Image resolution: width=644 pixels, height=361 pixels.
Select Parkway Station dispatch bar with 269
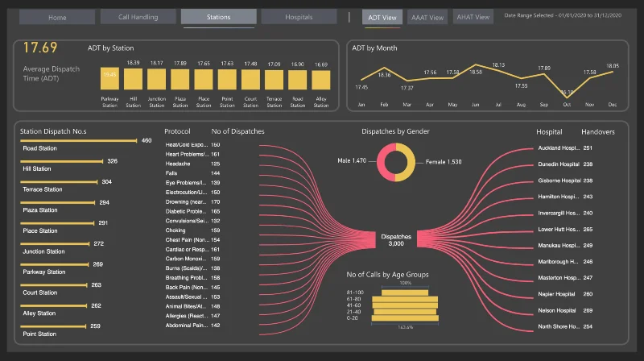coord(54,264)
